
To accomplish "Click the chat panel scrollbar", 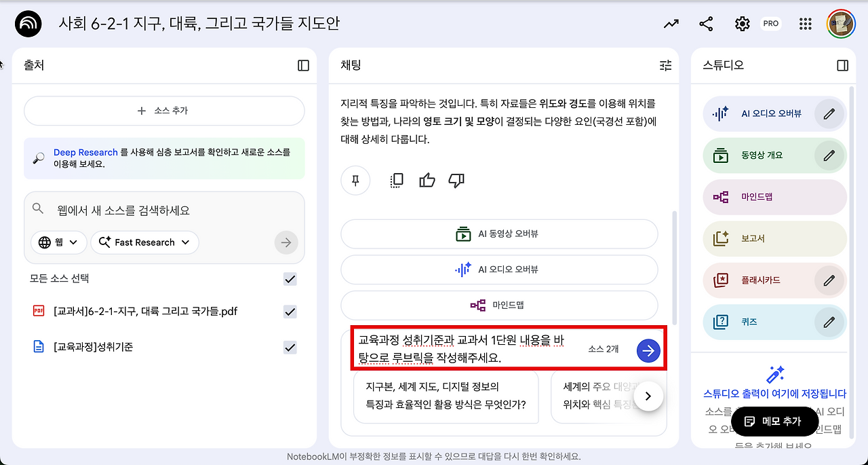I will (x=673, y=268).
